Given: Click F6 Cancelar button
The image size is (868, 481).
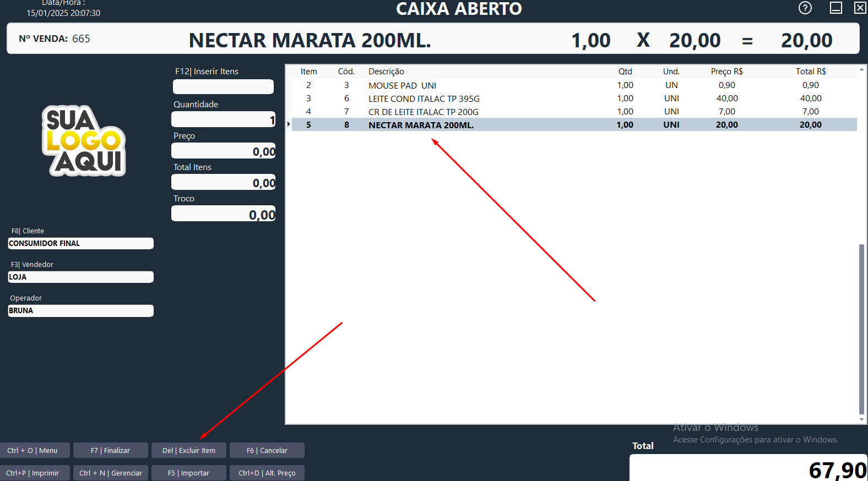Looking at the screenshot, I should [267, 450].
